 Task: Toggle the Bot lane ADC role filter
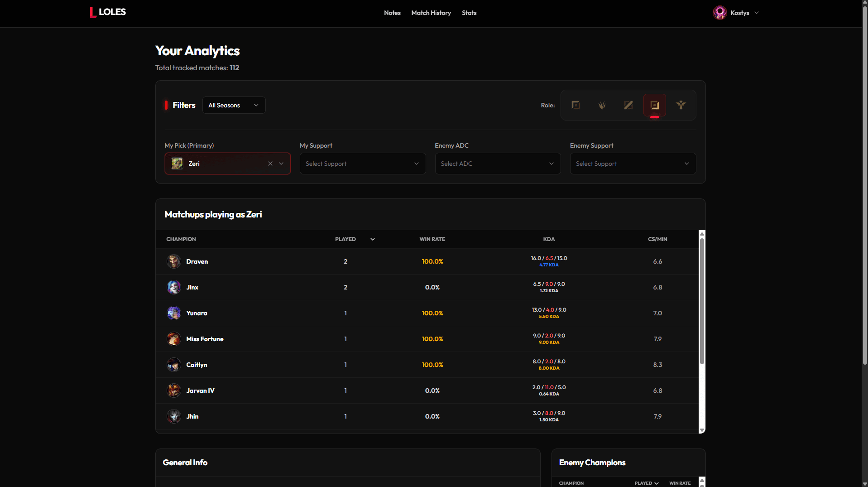pyautogui.click(x=655, y=105)
